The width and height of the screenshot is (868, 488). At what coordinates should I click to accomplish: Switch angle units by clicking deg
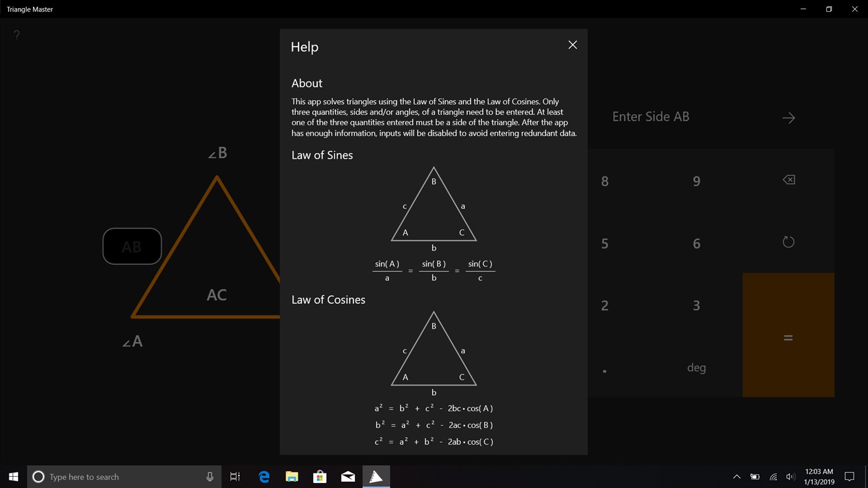coord(696,367)
